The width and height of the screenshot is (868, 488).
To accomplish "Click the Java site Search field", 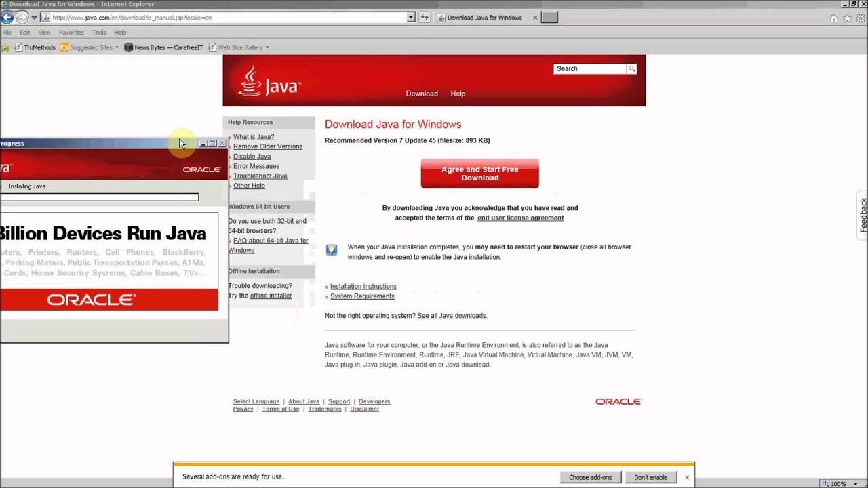I will coord(590,68).
